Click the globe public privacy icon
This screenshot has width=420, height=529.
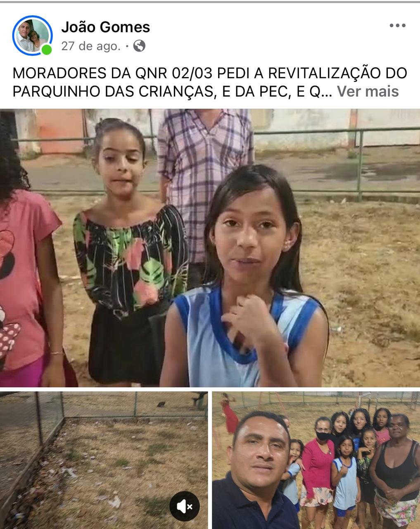click(x=140, y=46)
